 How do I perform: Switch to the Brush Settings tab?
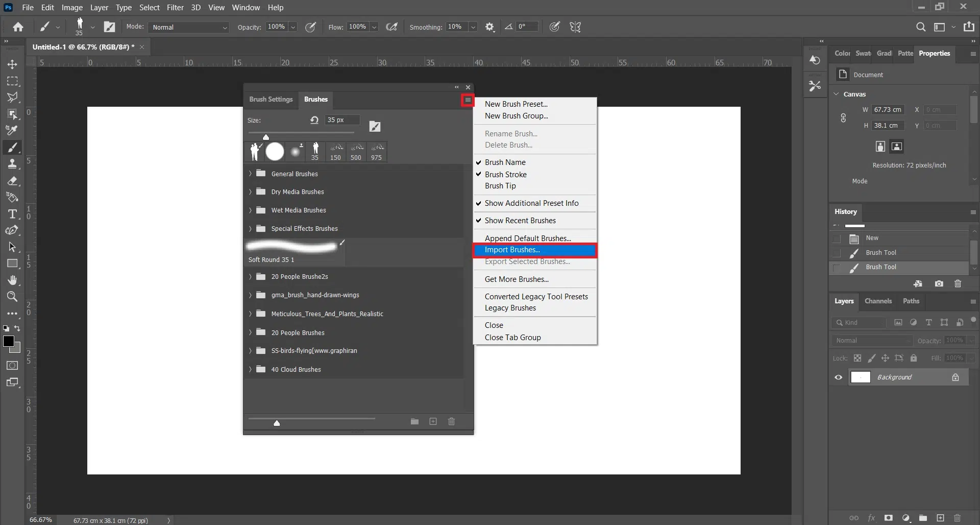(x=271, y=99)
